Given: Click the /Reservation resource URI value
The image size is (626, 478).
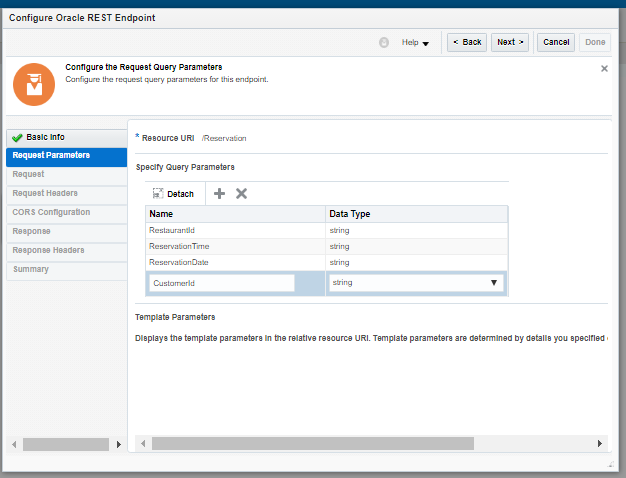Looking at the screenshot, I should pos(224,138).
